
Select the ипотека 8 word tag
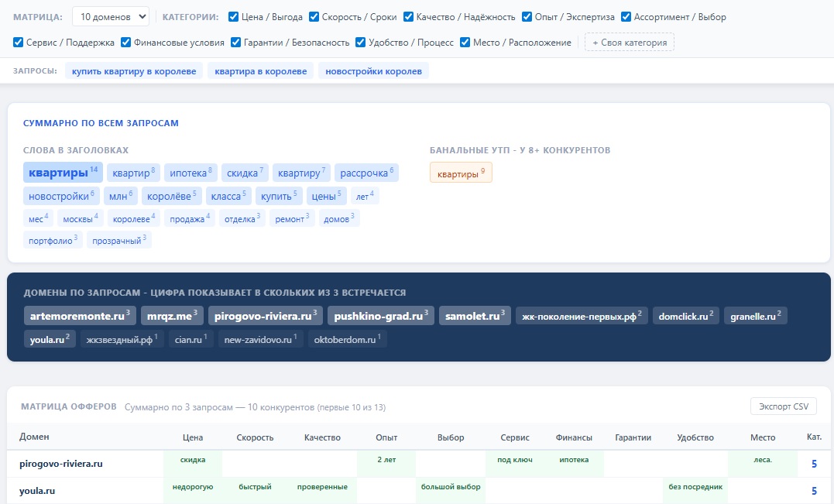(190, 173)
